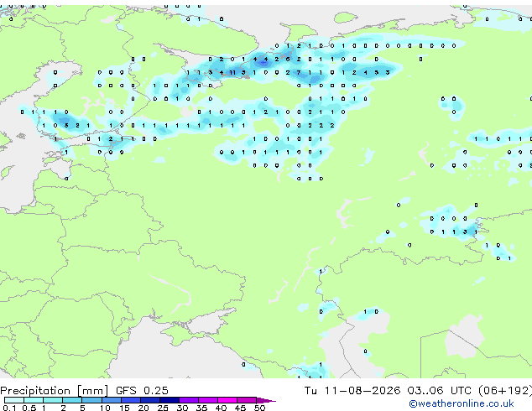Select the '40' legend scale label
This screenshot has height=411, width=532.
click(221, 408)
